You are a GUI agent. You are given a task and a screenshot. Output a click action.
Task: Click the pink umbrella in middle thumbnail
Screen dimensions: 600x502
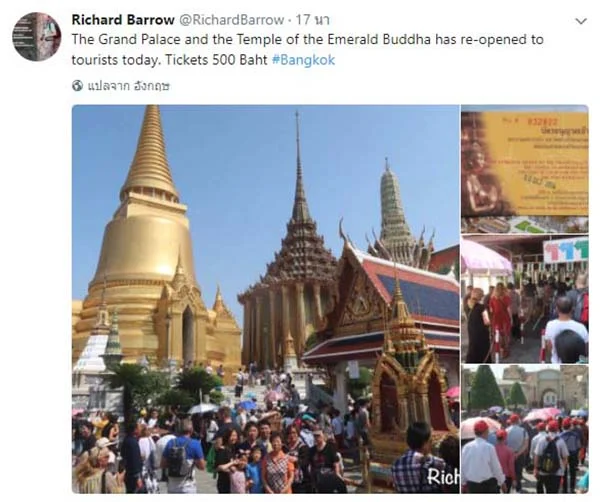click(x=483, y=256)
